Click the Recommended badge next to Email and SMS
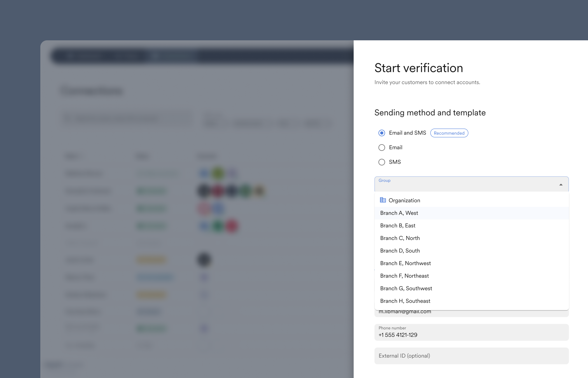 point(449,133)
